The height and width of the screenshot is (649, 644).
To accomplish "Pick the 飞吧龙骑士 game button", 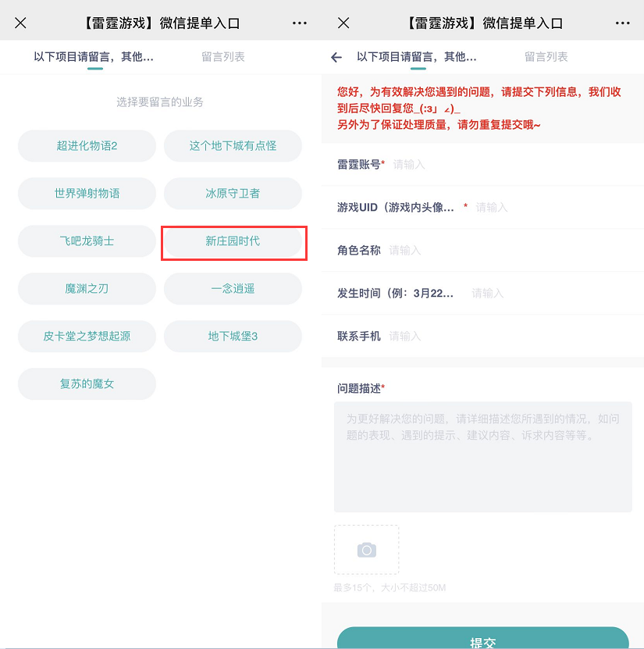I will [87, 241].
